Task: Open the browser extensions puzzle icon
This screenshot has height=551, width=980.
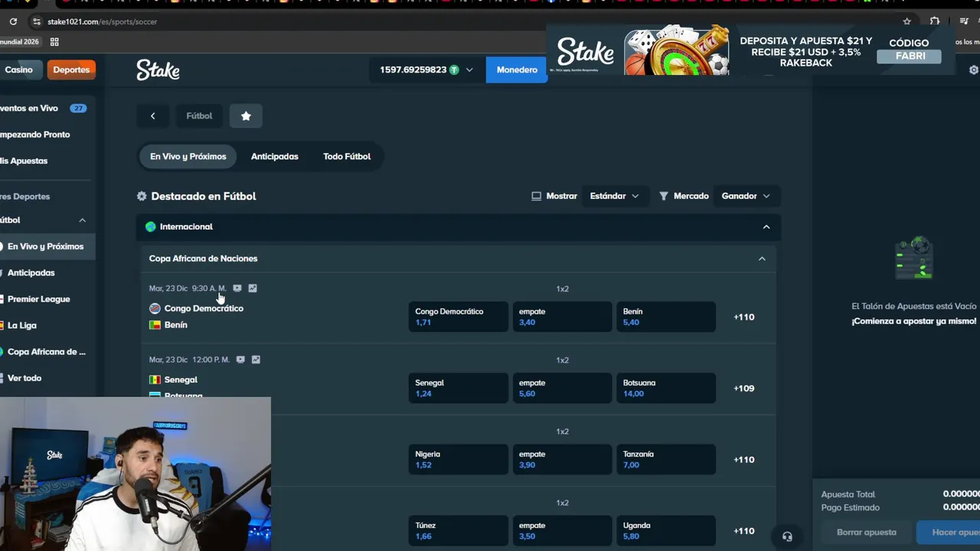Action: click(935, 21)
